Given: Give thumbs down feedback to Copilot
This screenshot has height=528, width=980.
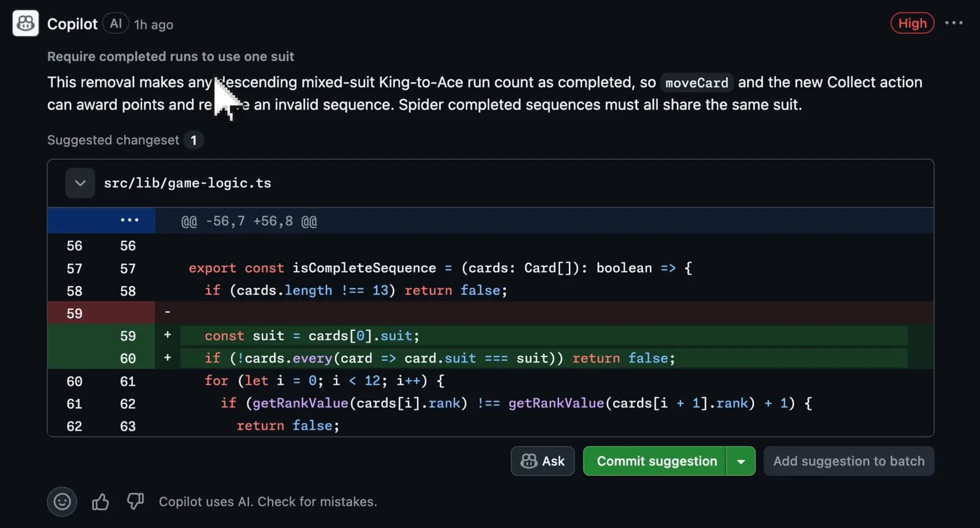Looking at the screenshot, I should (135, 502).
